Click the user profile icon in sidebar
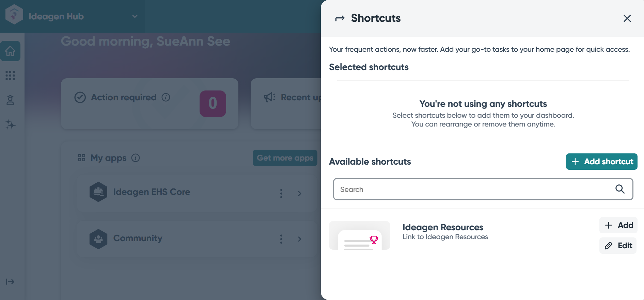This screenshot has width=644, height=300. click(10, 100)
